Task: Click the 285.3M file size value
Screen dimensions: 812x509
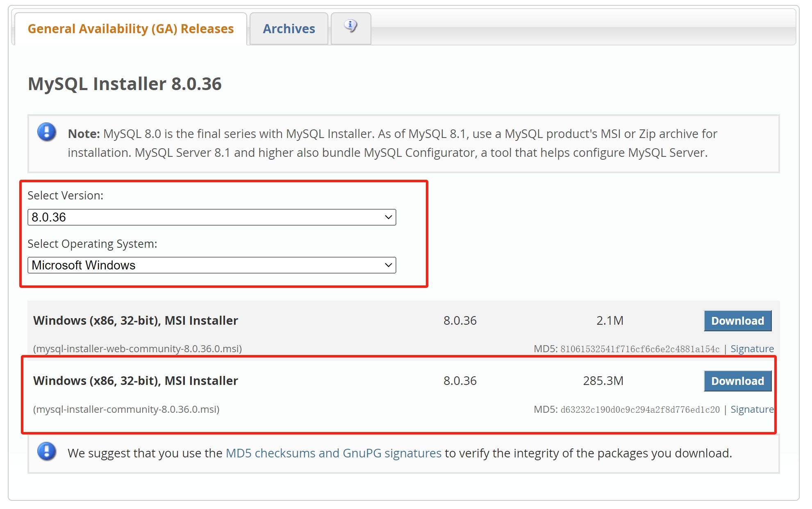Action: click(x=603, y=380)
